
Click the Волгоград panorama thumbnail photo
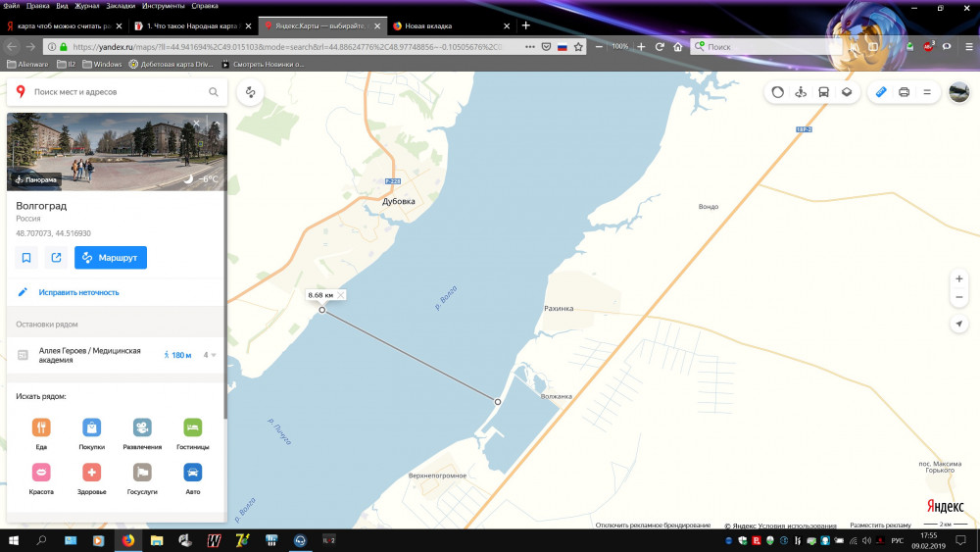pos(117,152)
